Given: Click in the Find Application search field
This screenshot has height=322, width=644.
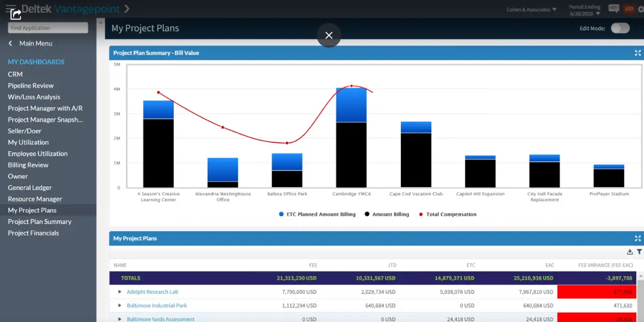Looking at the screenshot, I should [x=48, y=28].
